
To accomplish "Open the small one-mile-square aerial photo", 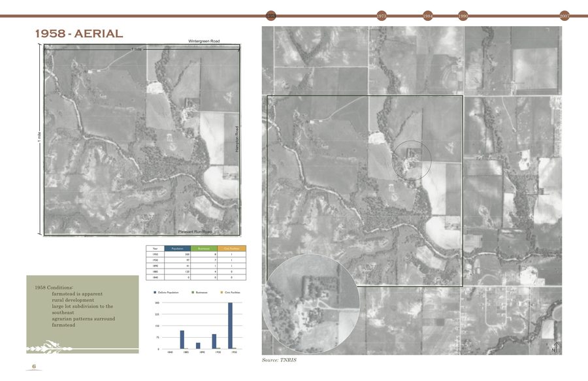I will click(x=142, y=140).
